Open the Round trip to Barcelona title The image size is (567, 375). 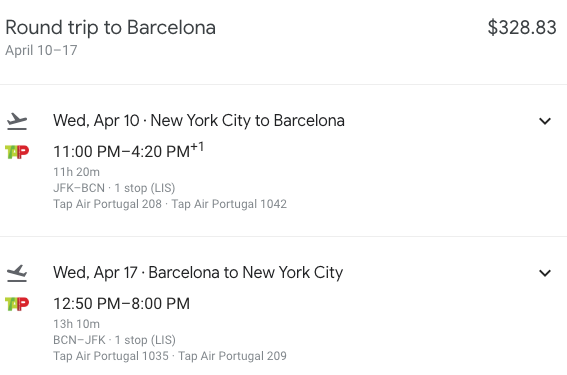click(111, 28)
